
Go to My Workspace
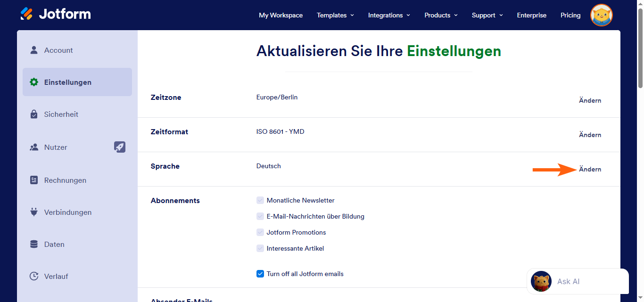(x=281, y=15)
